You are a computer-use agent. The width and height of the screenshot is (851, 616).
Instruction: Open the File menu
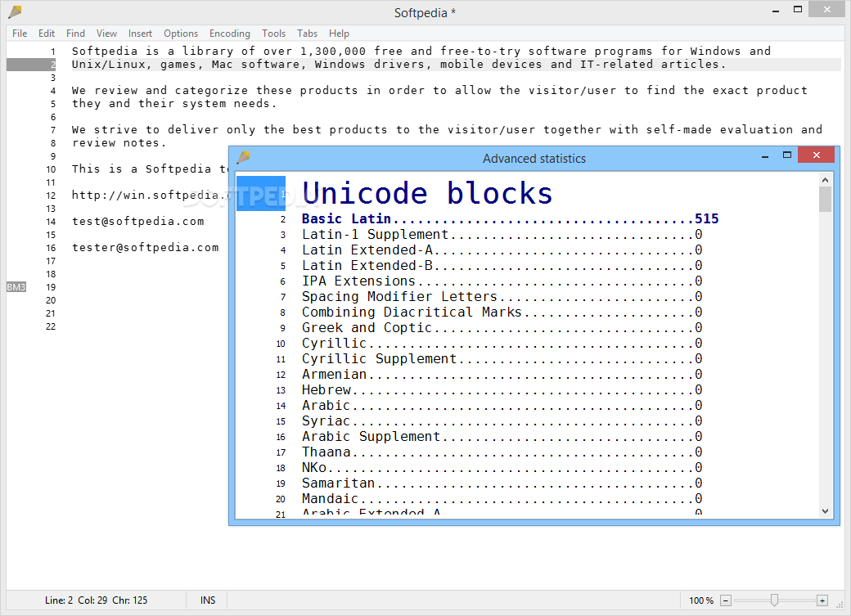point(20,33)
